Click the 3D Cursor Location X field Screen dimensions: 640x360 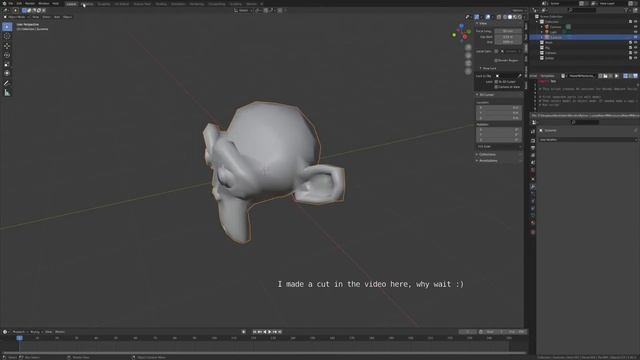(499, 108)
